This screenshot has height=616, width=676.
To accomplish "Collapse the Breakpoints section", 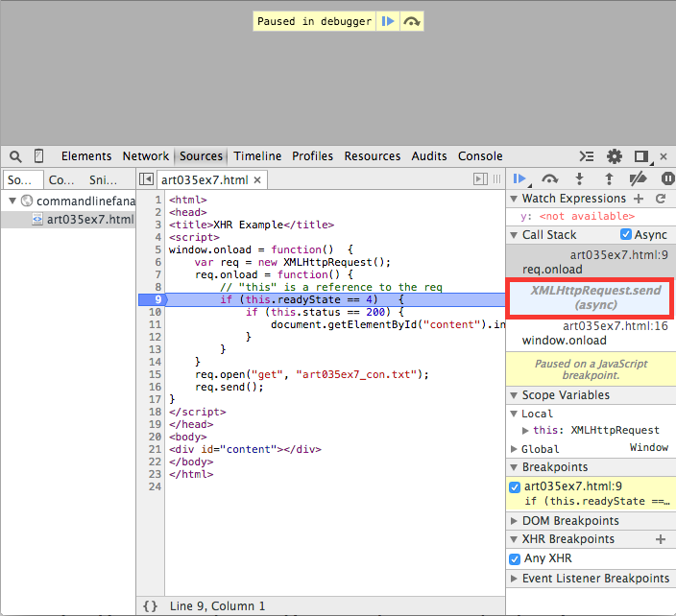I will 514,467.
